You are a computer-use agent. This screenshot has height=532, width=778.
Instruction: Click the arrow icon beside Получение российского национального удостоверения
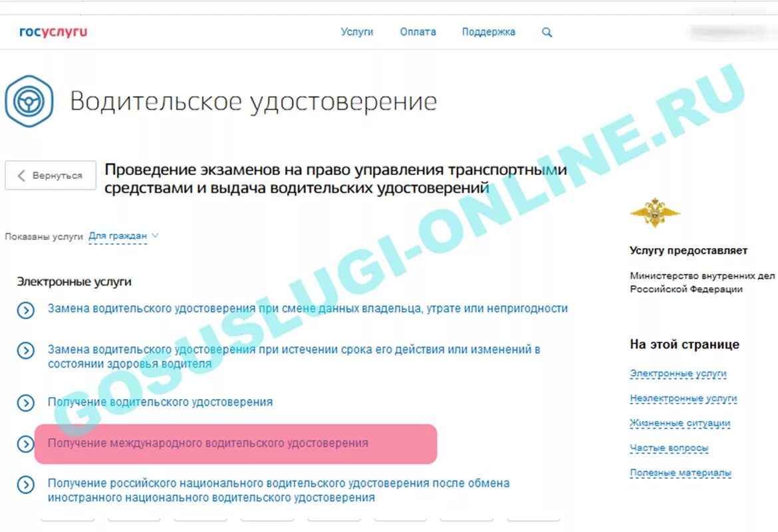coord(25,483)
